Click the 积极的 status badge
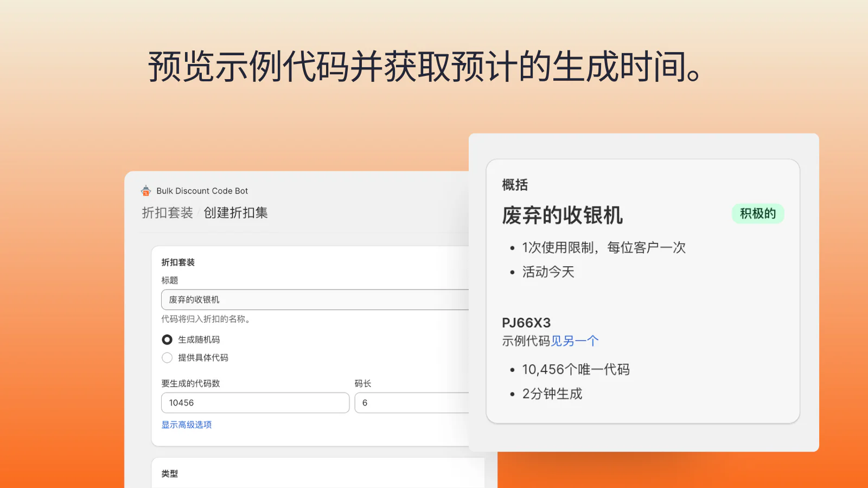Screen dimensions: 868x488 click(x=758, y=214)
